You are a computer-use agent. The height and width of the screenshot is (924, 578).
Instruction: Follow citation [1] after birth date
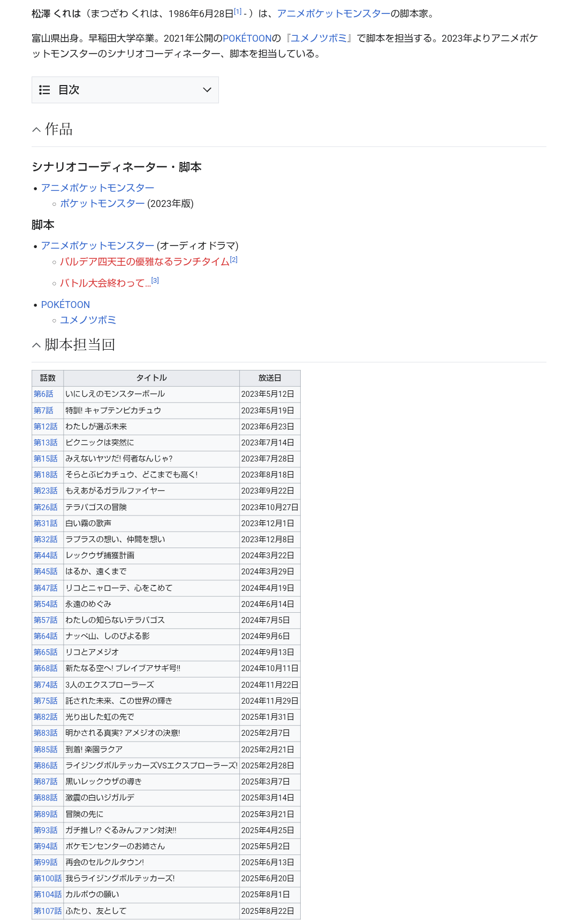(238, 11)
